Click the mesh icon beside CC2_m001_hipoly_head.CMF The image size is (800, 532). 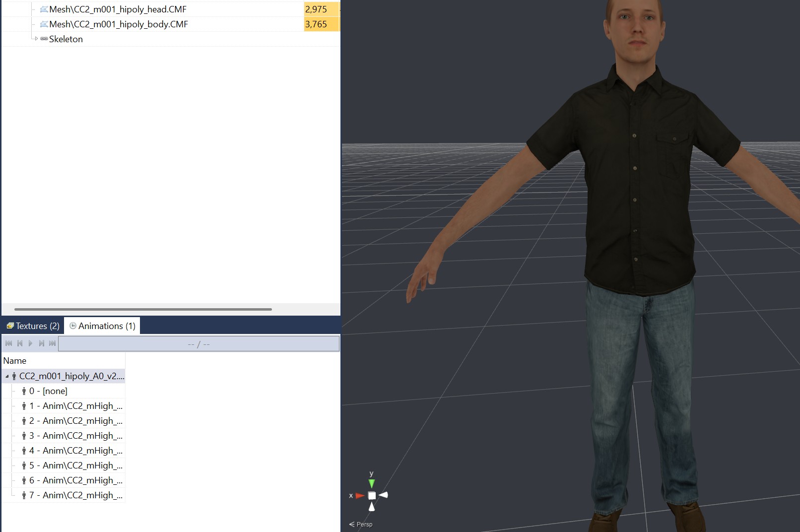pos(45,9)
